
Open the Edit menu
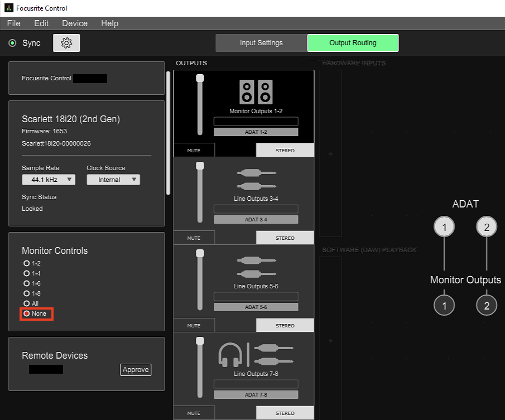(x=41, y=23)
